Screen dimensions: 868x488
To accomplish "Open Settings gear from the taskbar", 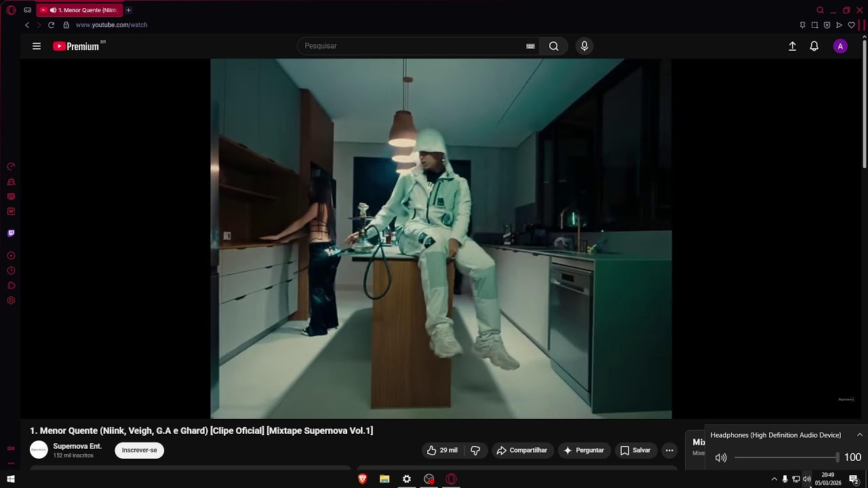I will click(x=407, y=479).
